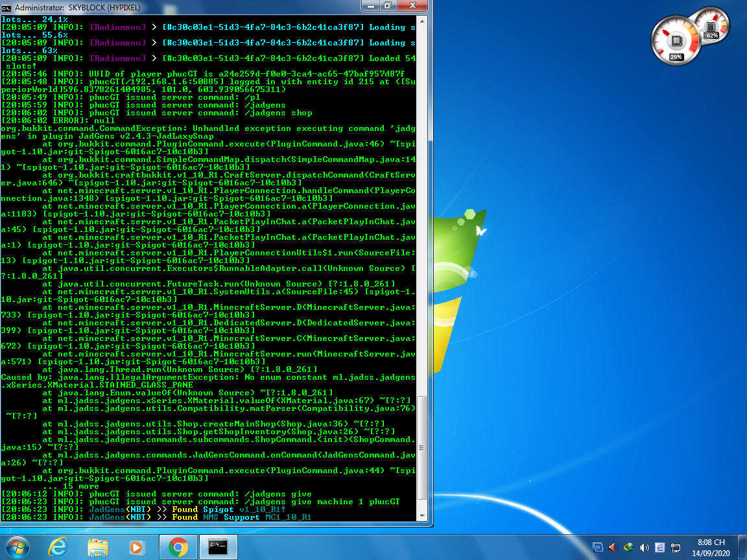Select the command prompt taskbar button
This screenshot has height=560, width=747.
pos(218,547)
